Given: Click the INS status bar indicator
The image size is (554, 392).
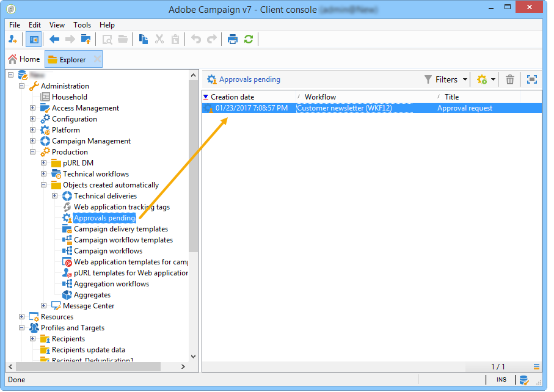Looking at the screenshot, I should point(501,380).
